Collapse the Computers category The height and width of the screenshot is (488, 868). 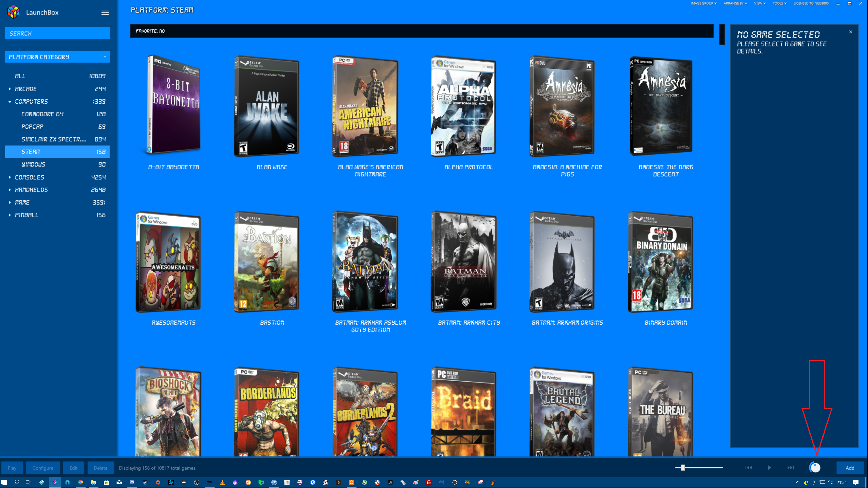click(x=10, y=101)
